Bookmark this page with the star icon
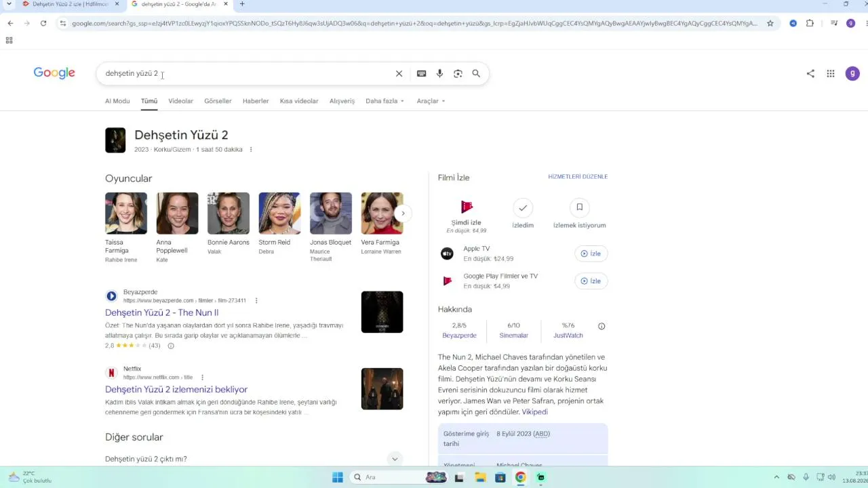Screen dimensions: 868x488 [x=770, y=23]
